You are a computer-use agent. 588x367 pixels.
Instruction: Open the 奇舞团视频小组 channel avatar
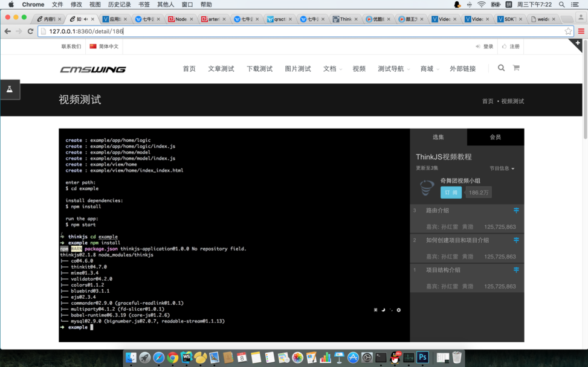coord(427,188)
